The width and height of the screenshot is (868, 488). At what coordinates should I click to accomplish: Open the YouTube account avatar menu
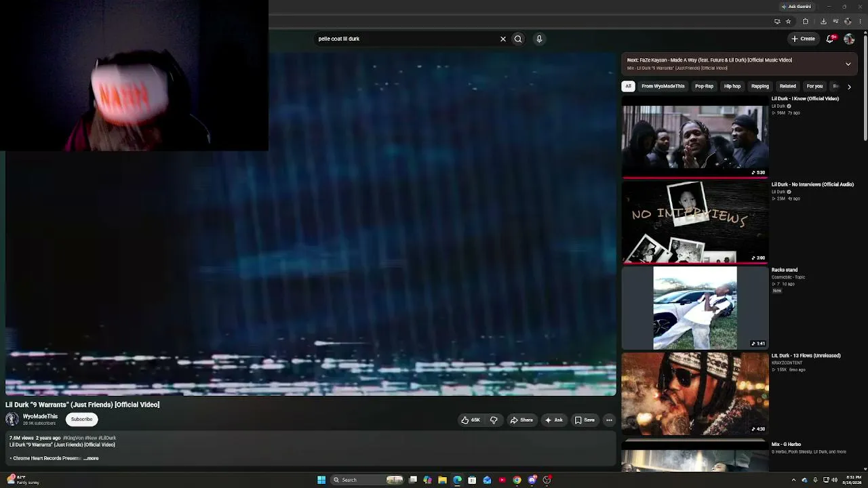click(x=849, y=39)
